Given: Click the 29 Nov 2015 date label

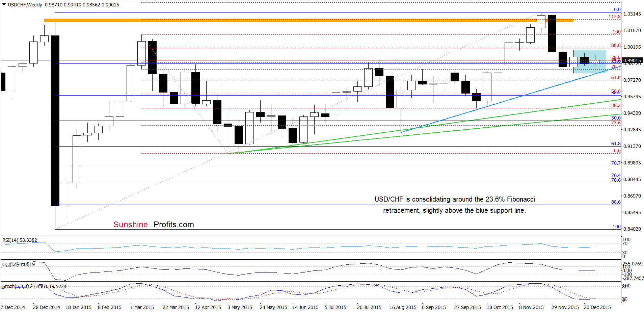Looking at the screenshot, I should click(x=565, y=307).
